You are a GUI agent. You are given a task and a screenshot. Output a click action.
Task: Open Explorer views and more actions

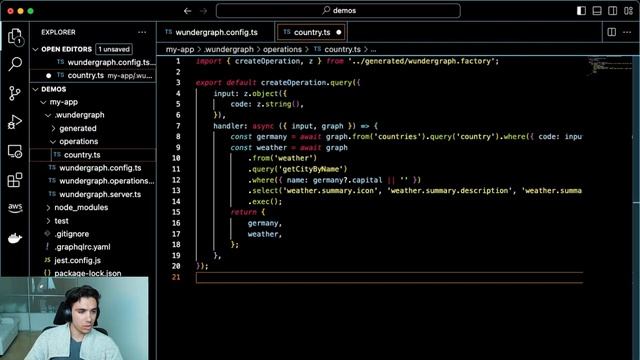click(x=142, y=32)
